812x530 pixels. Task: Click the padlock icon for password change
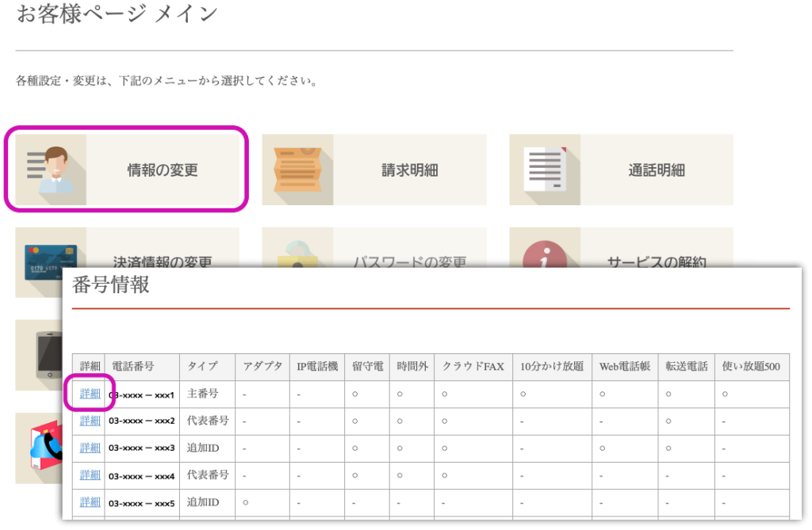pos(298,254)
